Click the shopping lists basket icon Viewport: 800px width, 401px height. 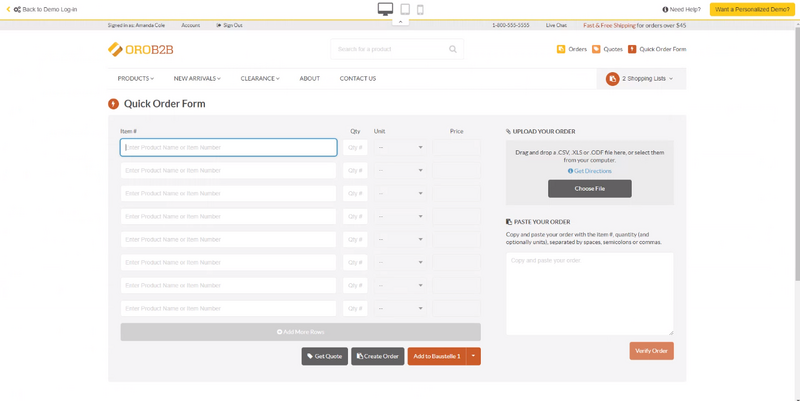[612, 78]
